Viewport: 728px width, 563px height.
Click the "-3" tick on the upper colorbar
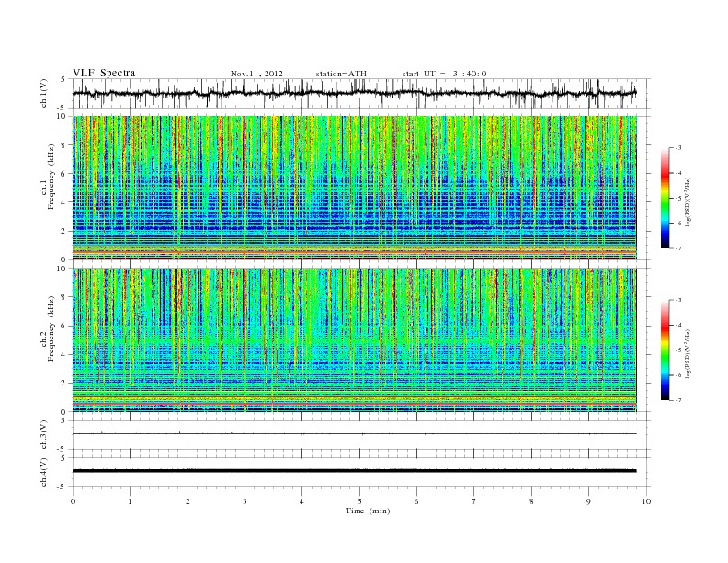677,148
